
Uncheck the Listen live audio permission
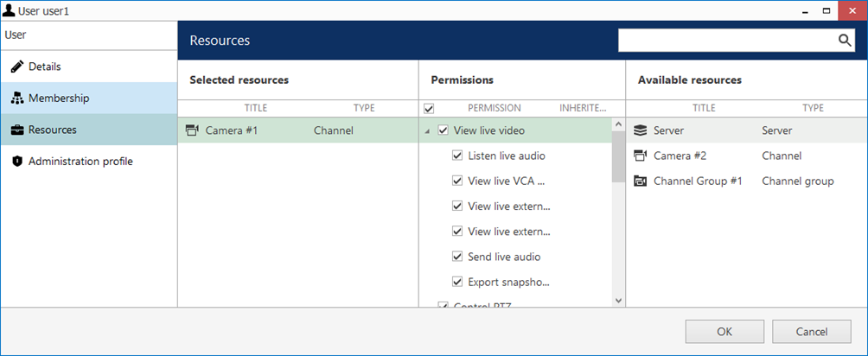[457, 156]
